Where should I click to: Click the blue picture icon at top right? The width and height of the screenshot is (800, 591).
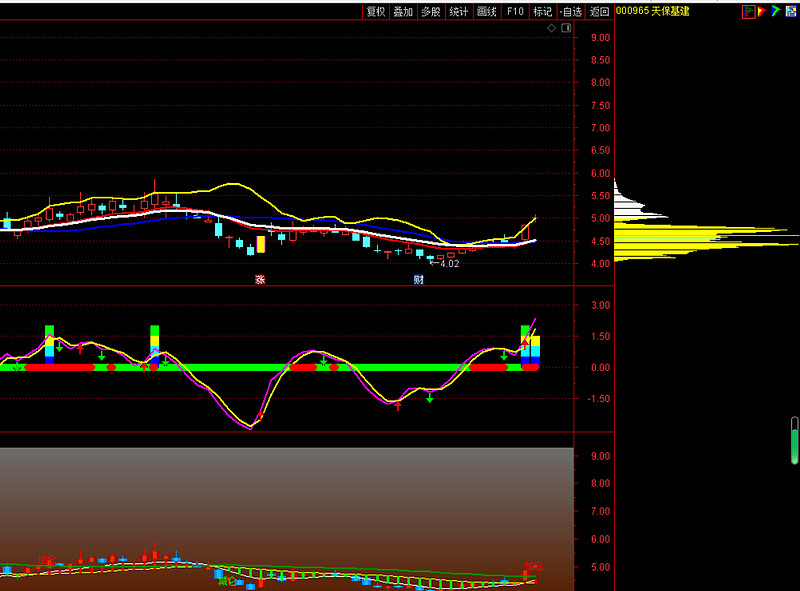(x=790, y=11)
